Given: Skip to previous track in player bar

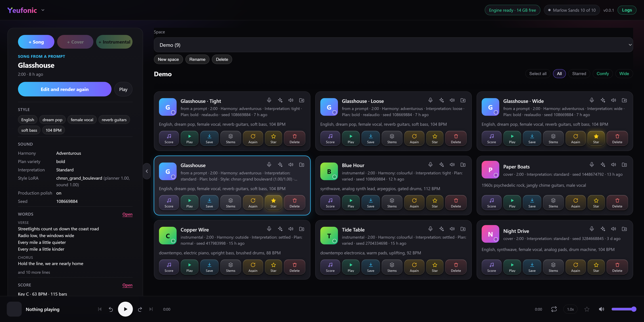Looking at the screenshot, I should coord(100,309).
